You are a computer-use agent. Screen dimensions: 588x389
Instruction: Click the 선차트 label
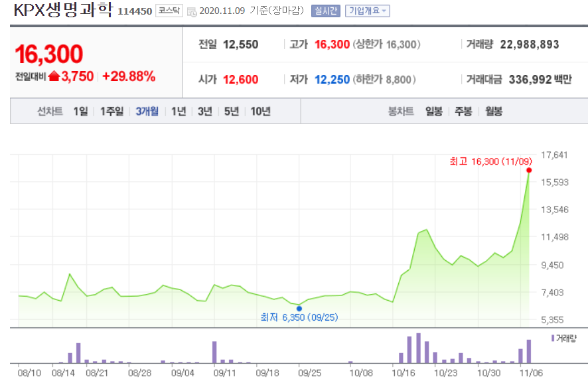[x=50, y=112]
